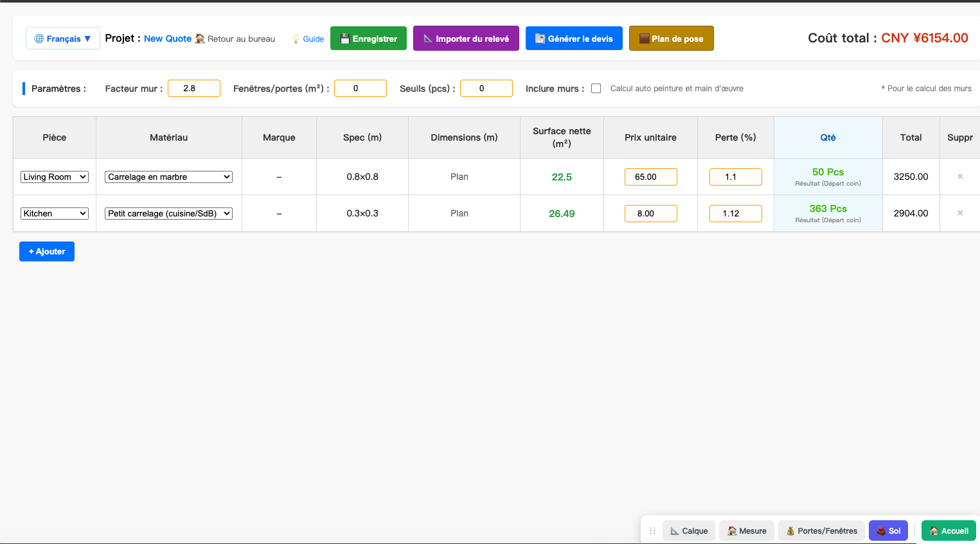Click the Seuils (pcs) input field
The height and width of the screenshot is (544, 980).
tap(486, 89)
